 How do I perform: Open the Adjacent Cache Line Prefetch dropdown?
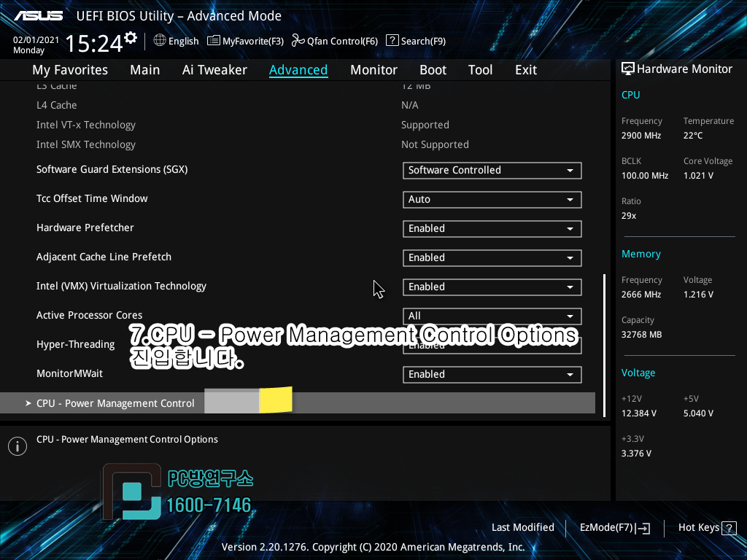point(492,258)
